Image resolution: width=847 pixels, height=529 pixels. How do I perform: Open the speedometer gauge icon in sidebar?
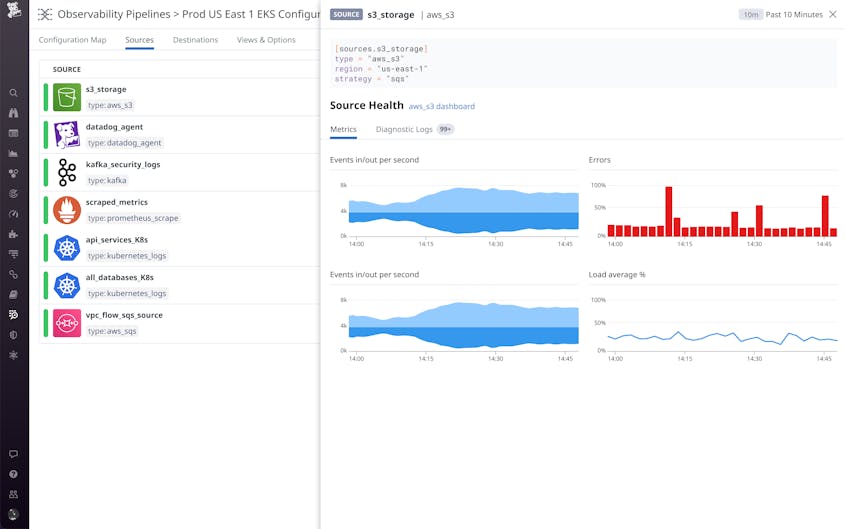tap(14, 214)
